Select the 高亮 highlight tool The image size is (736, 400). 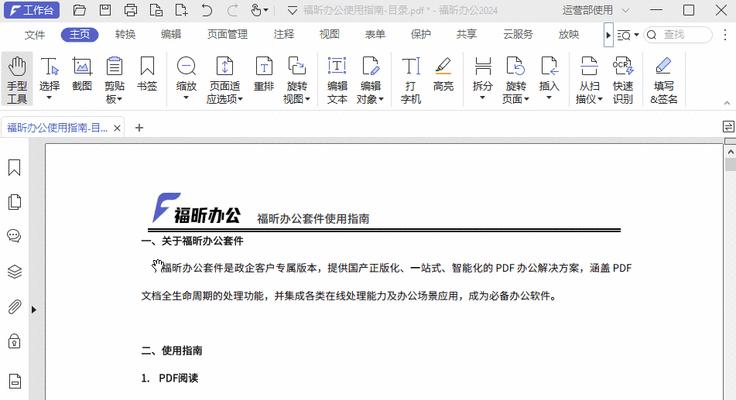[443, 74]
